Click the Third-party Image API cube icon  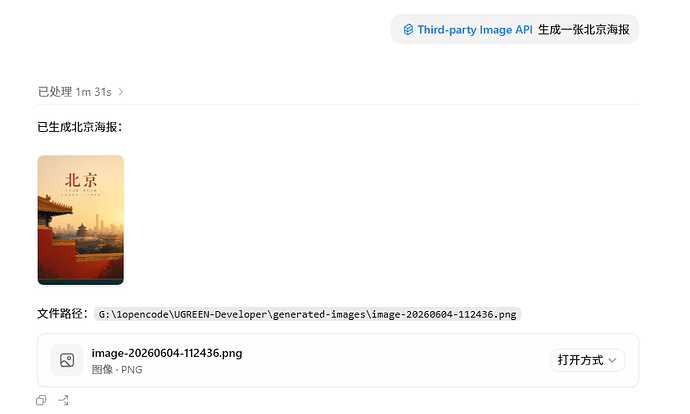coord(408,29)
